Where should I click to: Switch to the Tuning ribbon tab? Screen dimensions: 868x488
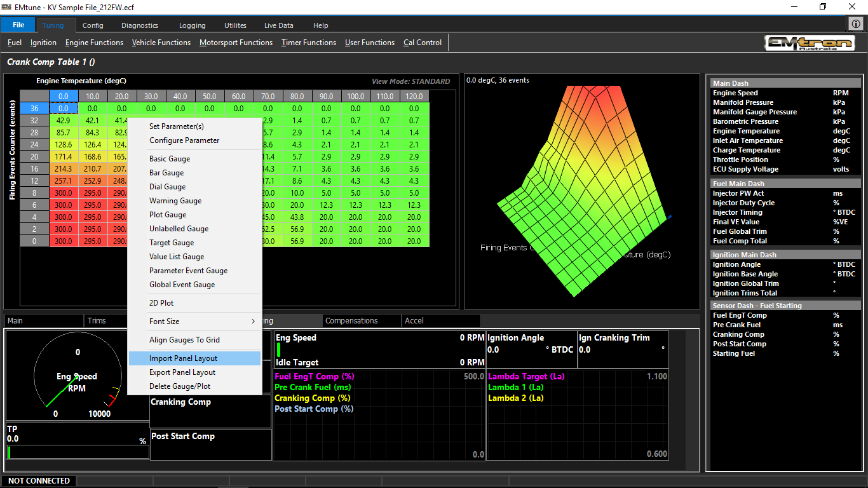(x=53, y=25)
